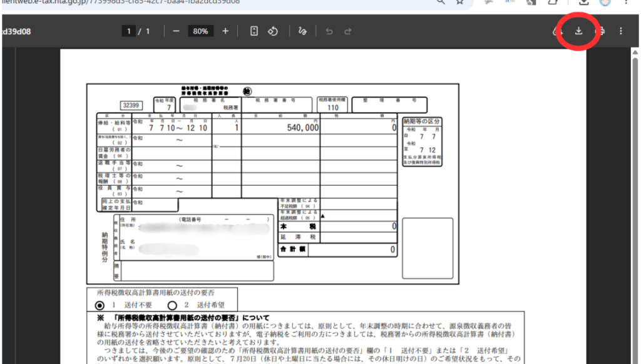Zoom in with the plus button

[x=225, y=31]
